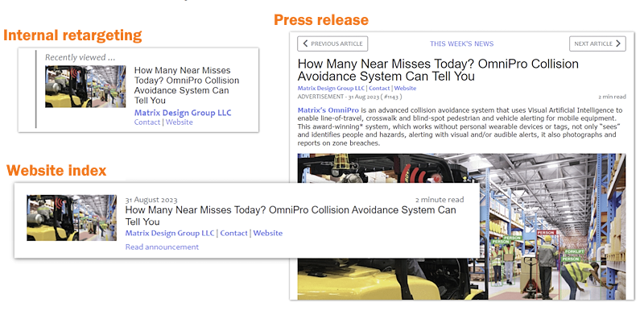Go to the Previous Article button

coord(332,43)
